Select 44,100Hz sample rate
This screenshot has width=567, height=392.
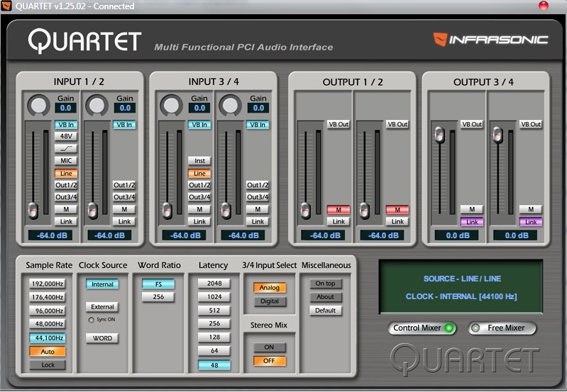pyautogui.click(x=48, y=338)
